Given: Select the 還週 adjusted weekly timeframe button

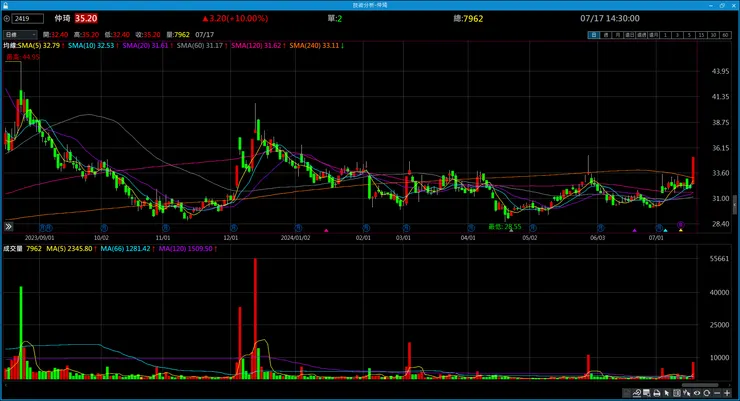Looking at the screenshot, I should pyautogui.click(x=641, y=35).
